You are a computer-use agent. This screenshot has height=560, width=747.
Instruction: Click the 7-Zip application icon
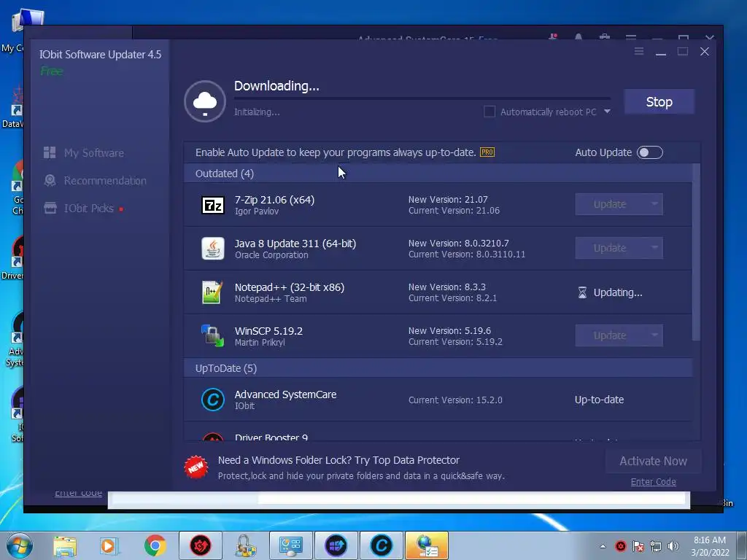[x=212, y=205]
